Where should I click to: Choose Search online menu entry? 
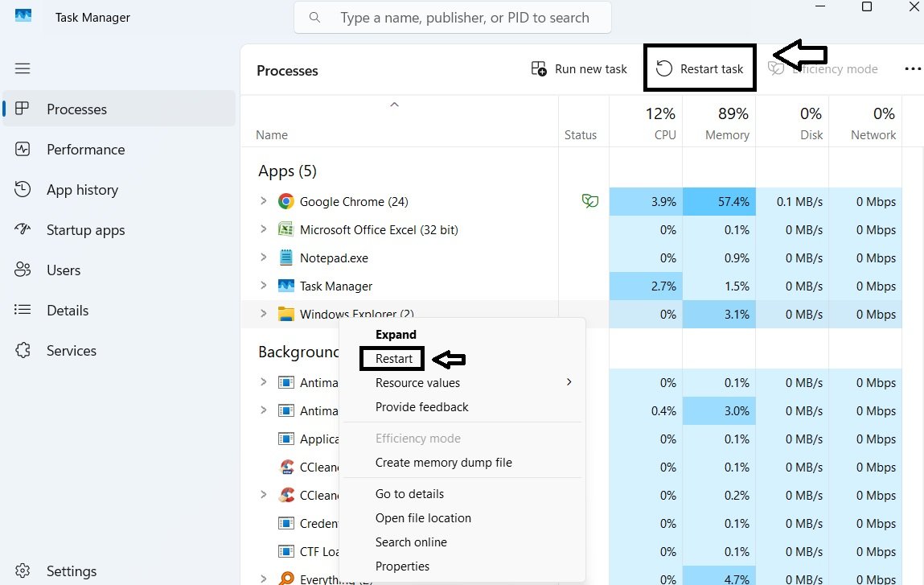click(x=411, y=542)
